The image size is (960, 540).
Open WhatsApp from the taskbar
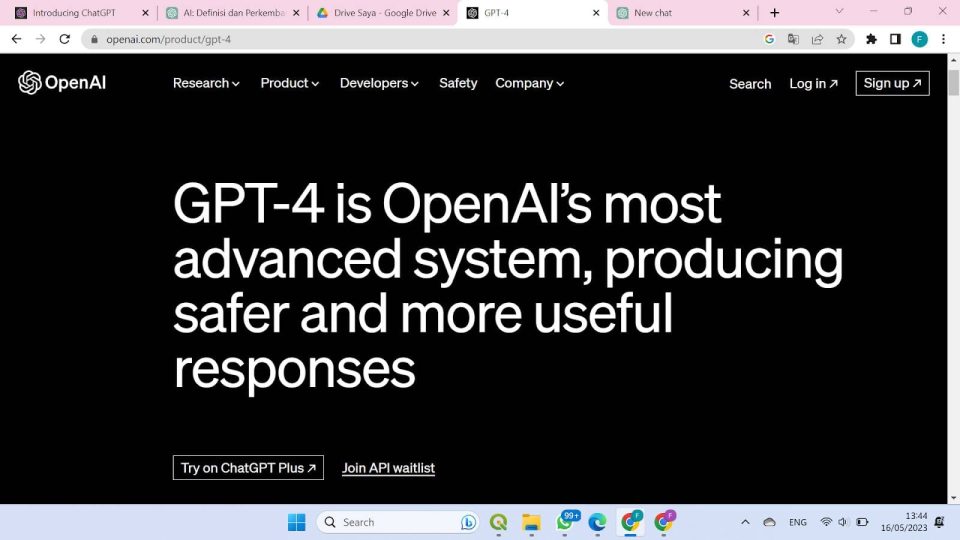565,522
